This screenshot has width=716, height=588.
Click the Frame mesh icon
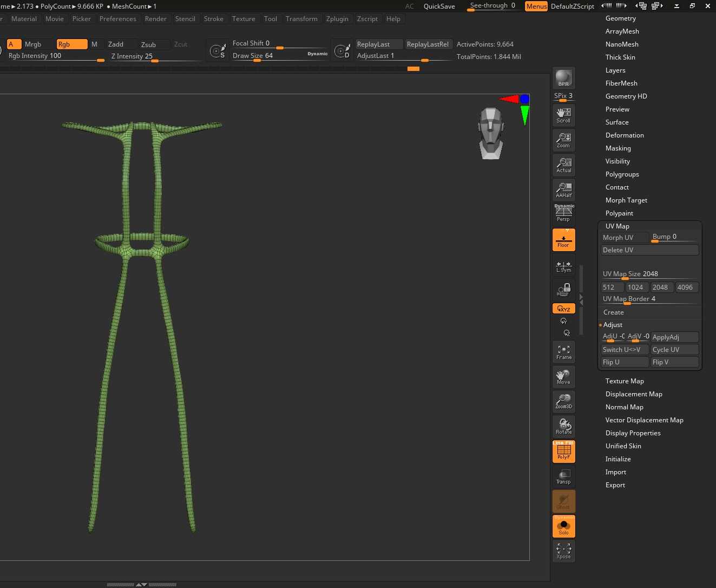(563, 352)
